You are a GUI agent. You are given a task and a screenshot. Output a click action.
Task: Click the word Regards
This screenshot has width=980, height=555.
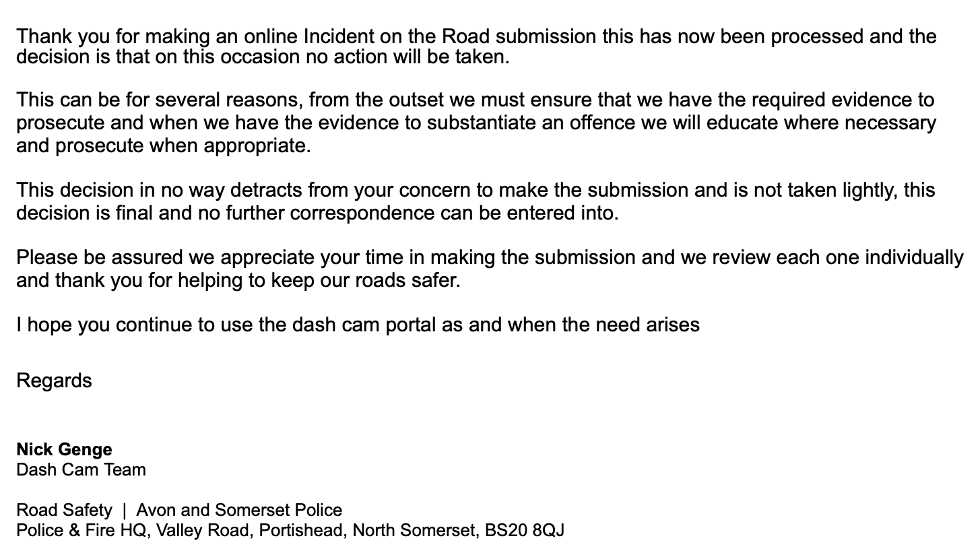(x=54, y=381)
